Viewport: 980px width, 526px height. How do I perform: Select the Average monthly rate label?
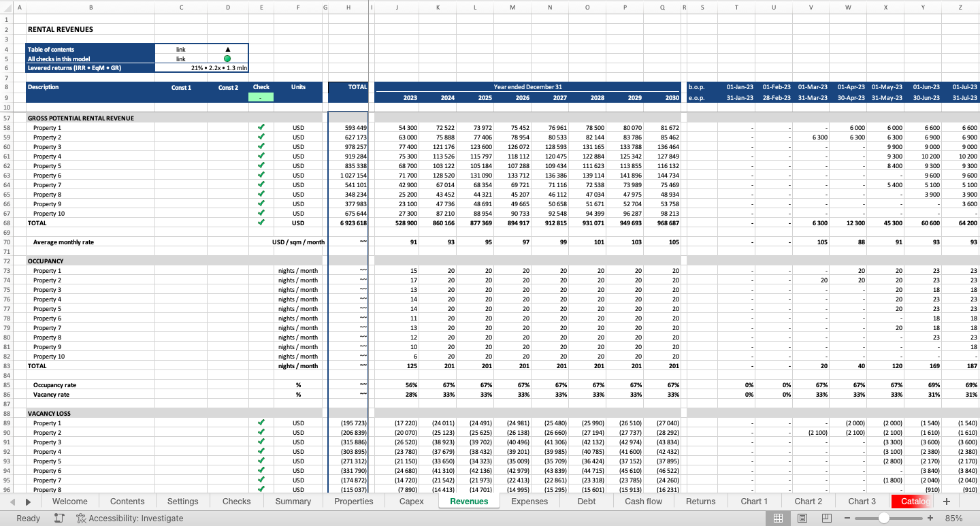click(63, 242)
